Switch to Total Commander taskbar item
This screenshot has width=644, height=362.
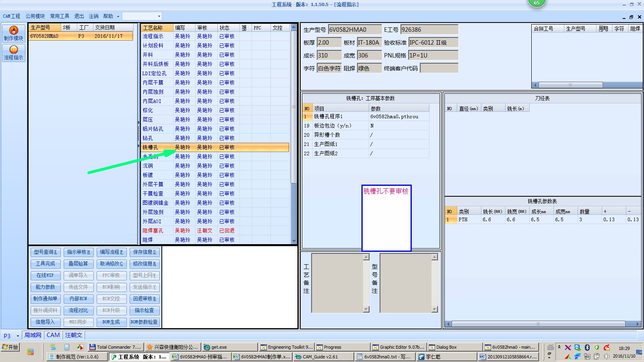pos(116,347)
